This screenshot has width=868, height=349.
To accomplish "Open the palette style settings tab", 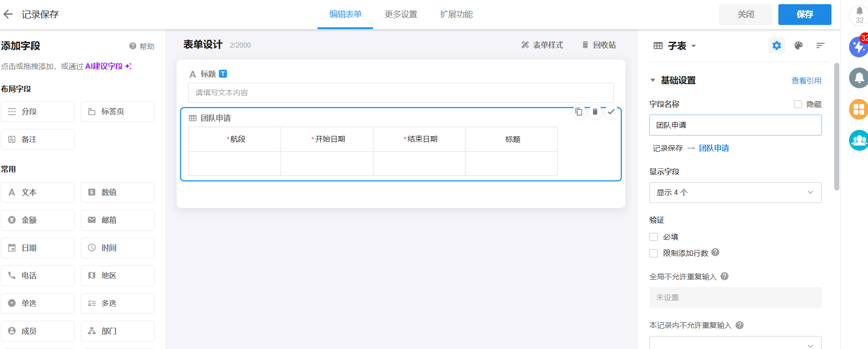I will 798,45.
